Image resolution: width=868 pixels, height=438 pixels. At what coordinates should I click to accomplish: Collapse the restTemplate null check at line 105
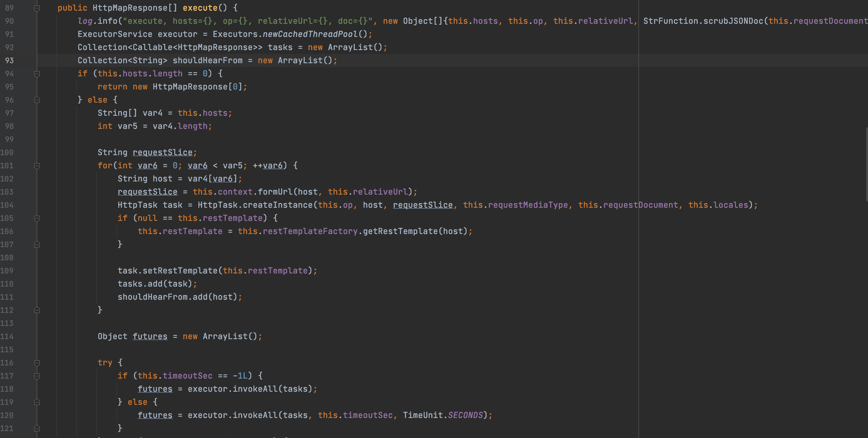click(37, 218)
